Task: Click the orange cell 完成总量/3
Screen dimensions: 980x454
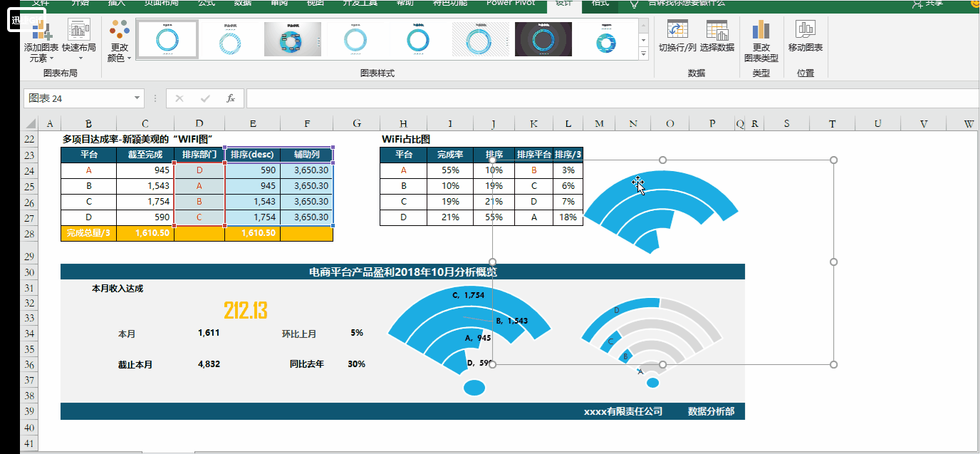Action: click(89, 233)
